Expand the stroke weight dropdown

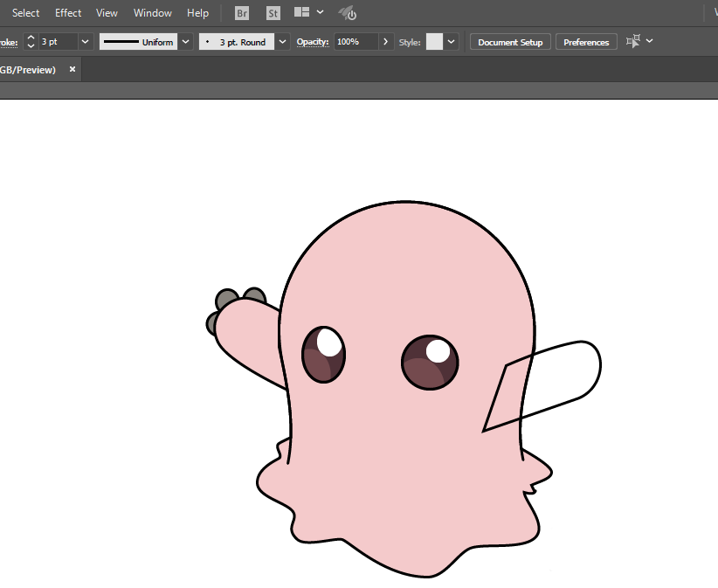click(x=85, y=42)
